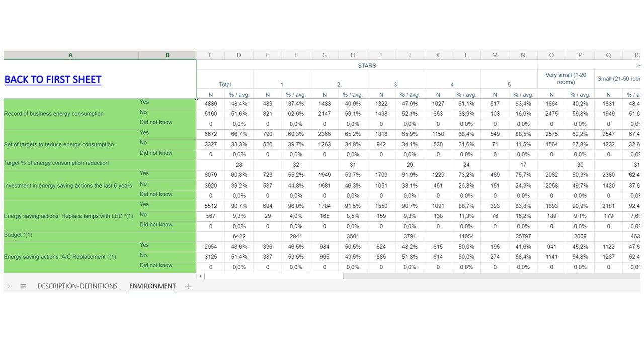Follow the BACK TO FIRST SHEET link
644x362 pixels.
pos(53,80)
